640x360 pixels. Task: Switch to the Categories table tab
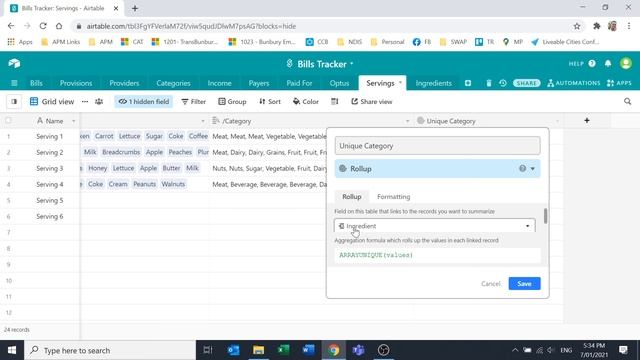(x=173, y=83)
